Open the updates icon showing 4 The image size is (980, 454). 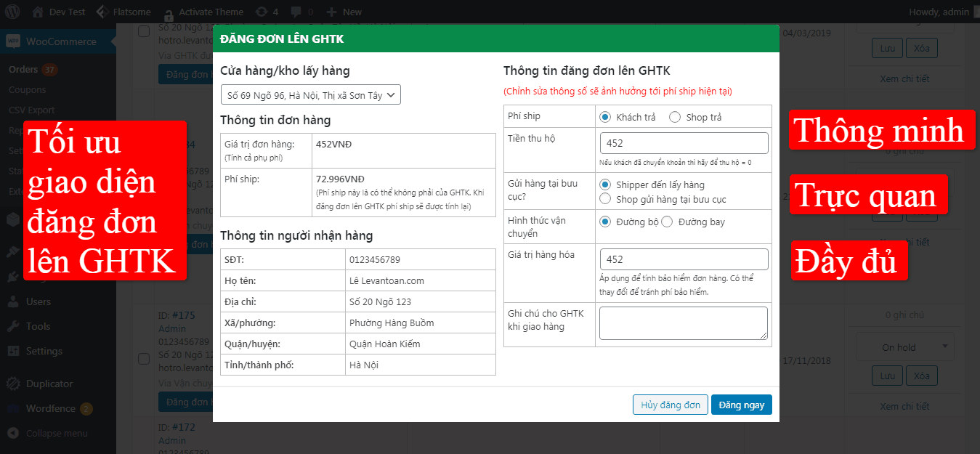(262, 12)
